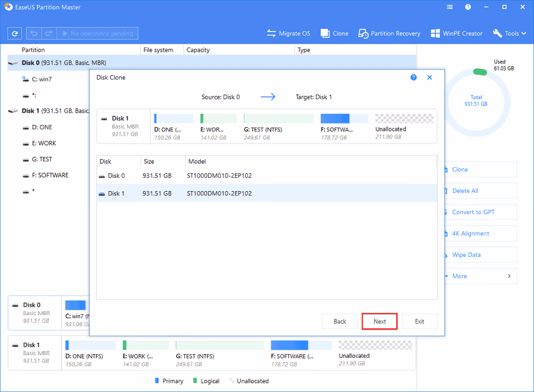The height and width of the screenshot is (392, 534).
Task: Open the Clone tool in top toolbar
Action: click(334, 34)
